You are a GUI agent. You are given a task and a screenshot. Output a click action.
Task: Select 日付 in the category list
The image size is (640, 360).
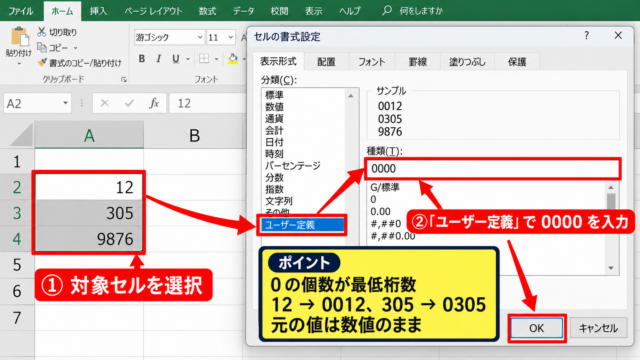coord(274,142)
